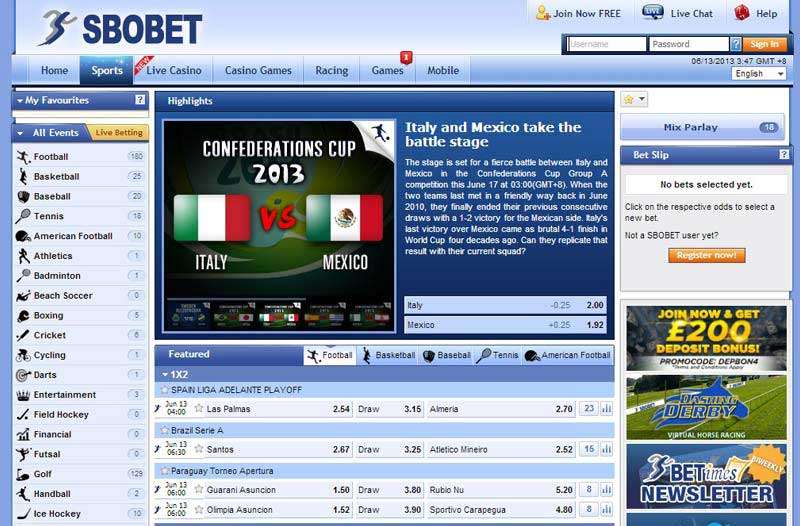Click the Badminton racket icon in sidebar

pyautogui.click(x=23, y=275)
